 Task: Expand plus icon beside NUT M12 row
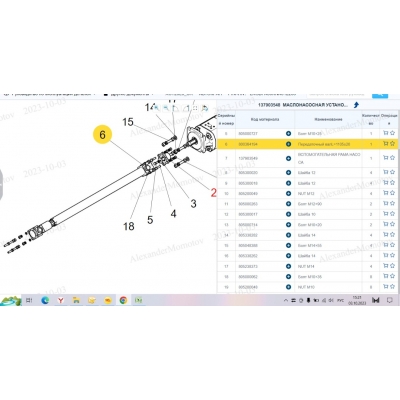pos(289,193)
